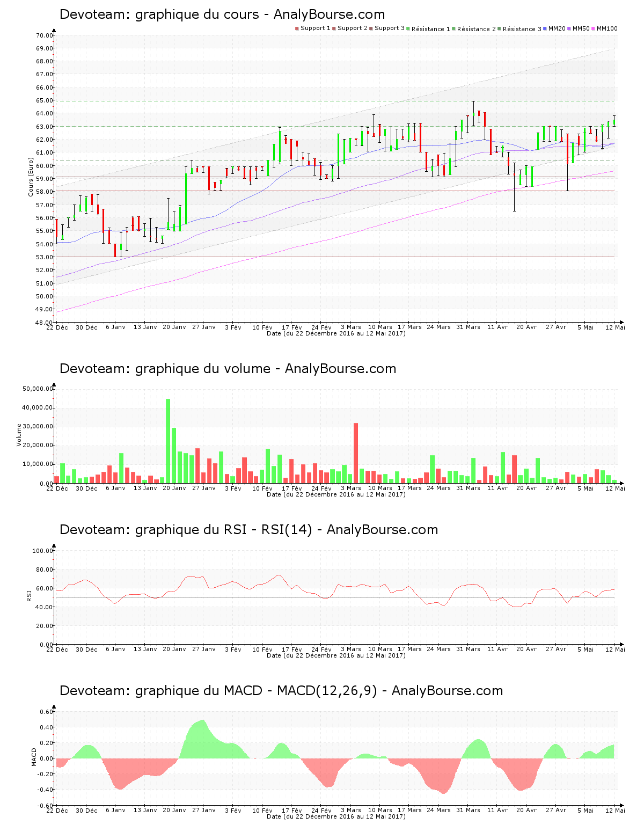Click the tallest green volume bar
644x832 pixels.
168,441
